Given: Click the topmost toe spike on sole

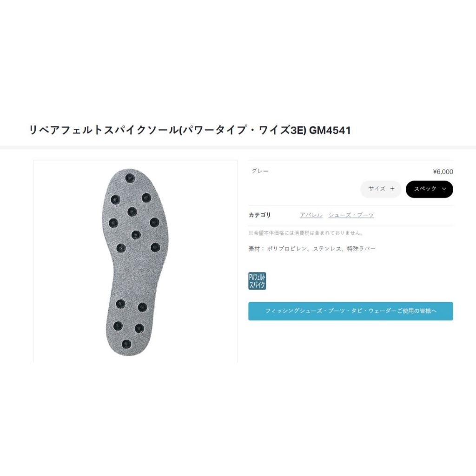Looking at the screenshot, I should 130,178.
